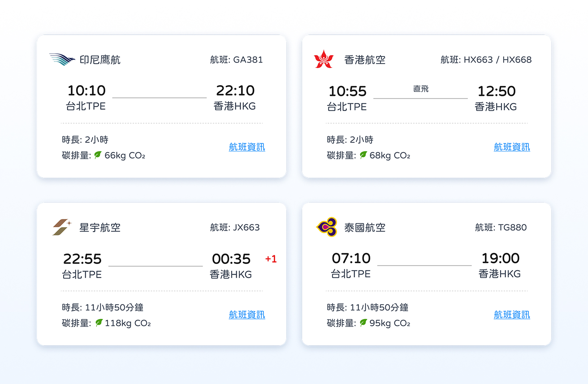588x384 pixels.
Task: Click the Garuda Indonesia airline logo
Action: point(62,60)
